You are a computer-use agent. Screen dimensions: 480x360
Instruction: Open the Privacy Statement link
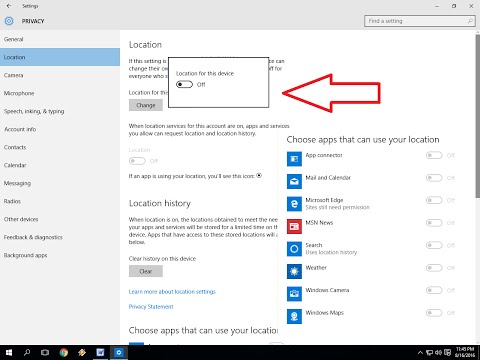coord(151,307)
